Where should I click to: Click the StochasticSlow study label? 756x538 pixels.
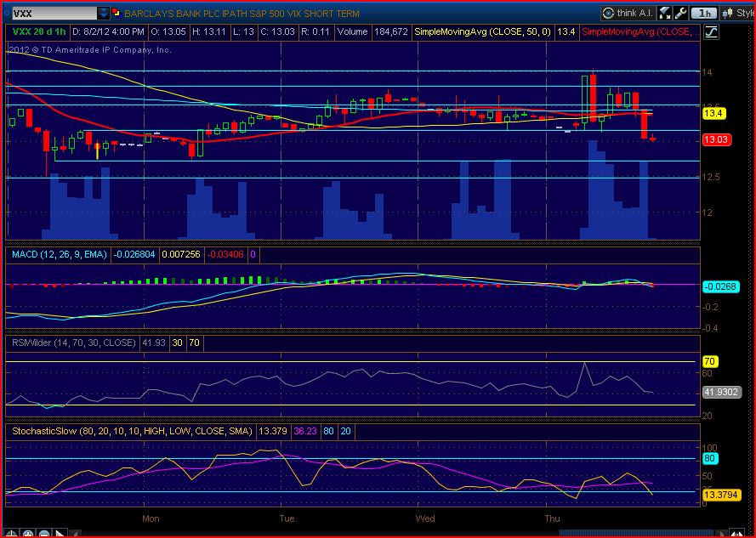tap(132, 431)
